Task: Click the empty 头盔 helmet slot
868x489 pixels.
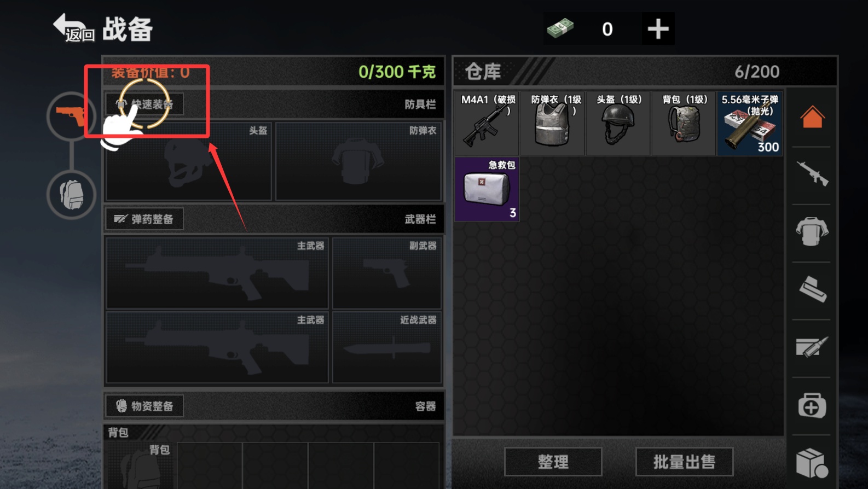Action: coord(189,161)
